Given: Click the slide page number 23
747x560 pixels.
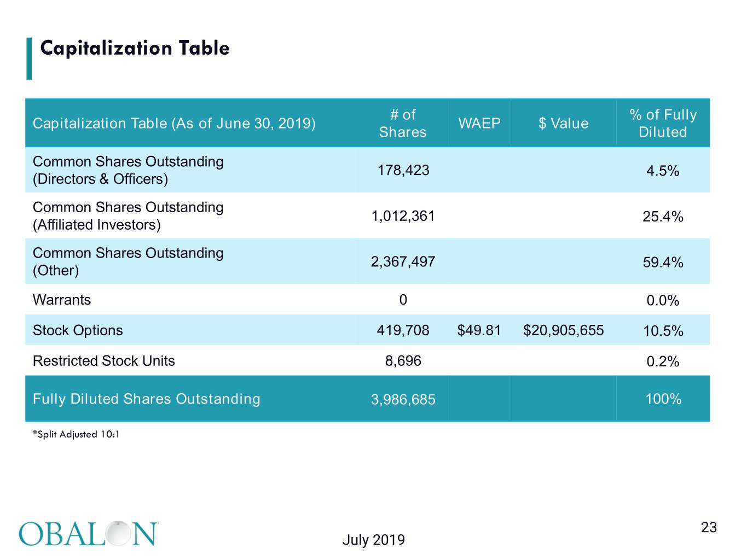Looking at the screenshot, I should 709,527.
